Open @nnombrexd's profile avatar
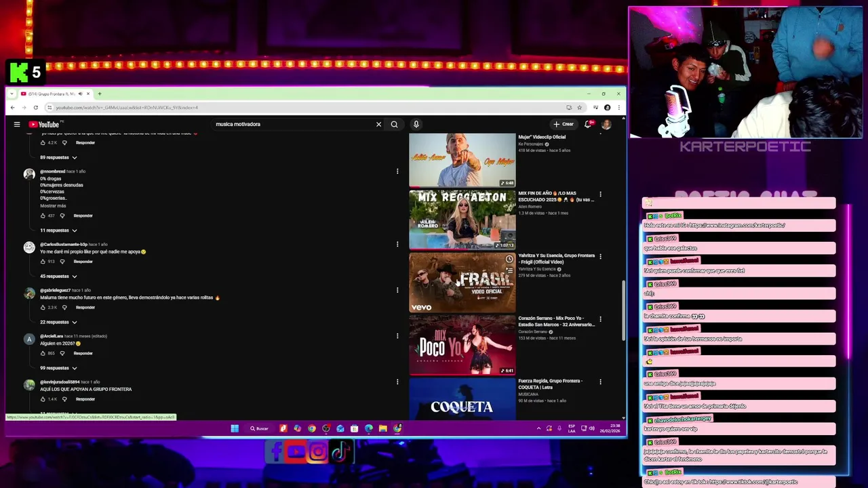 coord(29,174)
